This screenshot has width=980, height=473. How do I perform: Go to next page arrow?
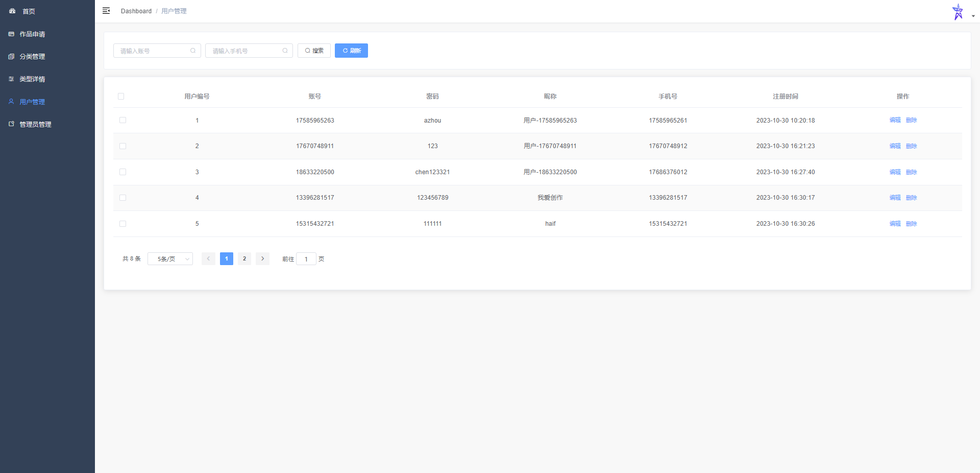[262, 259]
